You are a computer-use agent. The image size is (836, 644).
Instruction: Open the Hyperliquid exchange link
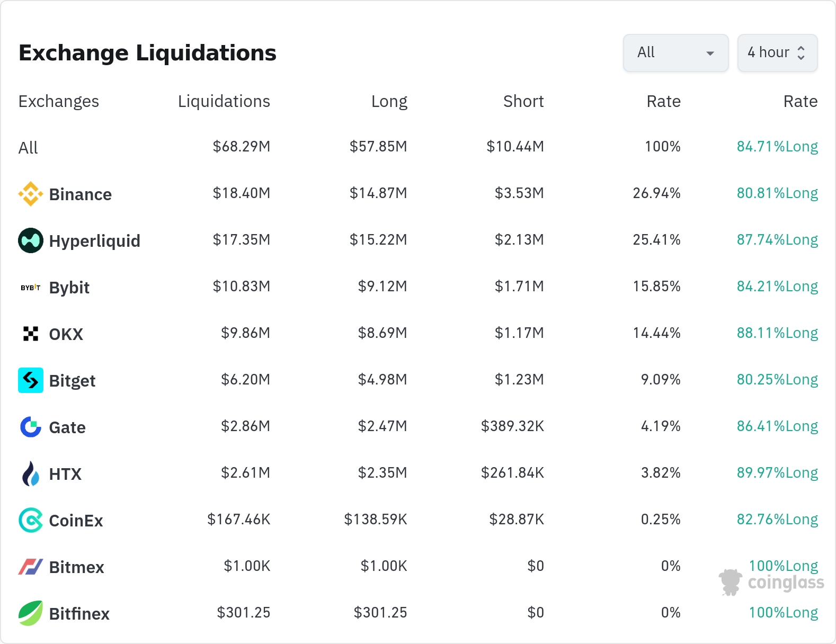tap(94, 241)
